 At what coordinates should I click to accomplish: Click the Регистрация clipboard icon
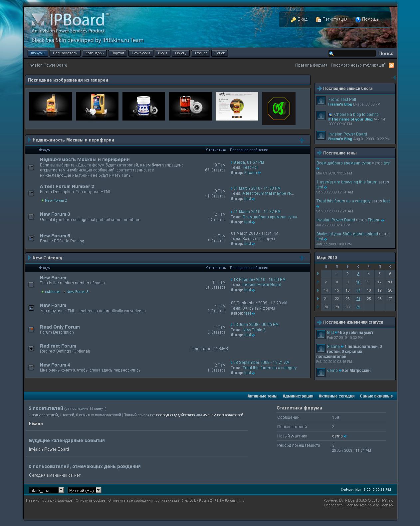click(318, 20)
